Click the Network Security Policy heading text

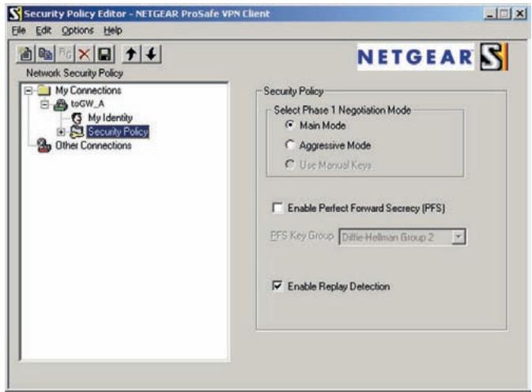(x=74, y=73)
